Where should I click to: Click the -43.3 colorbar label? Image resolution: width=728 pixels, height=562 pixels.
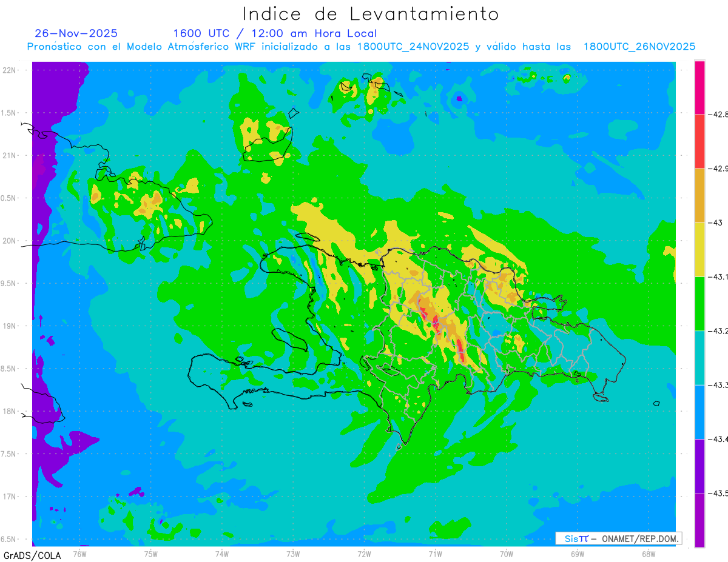tap(718, 385)
